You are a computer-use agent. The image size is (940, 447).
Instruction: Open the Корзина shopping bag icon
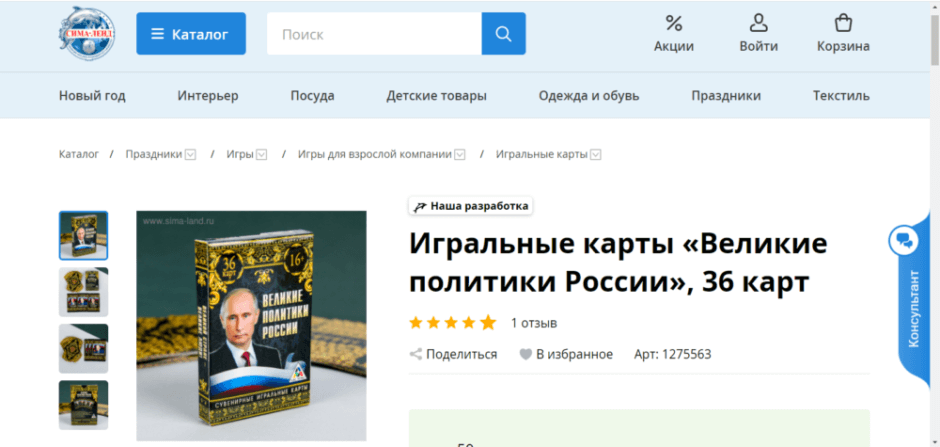coord(843,24)
